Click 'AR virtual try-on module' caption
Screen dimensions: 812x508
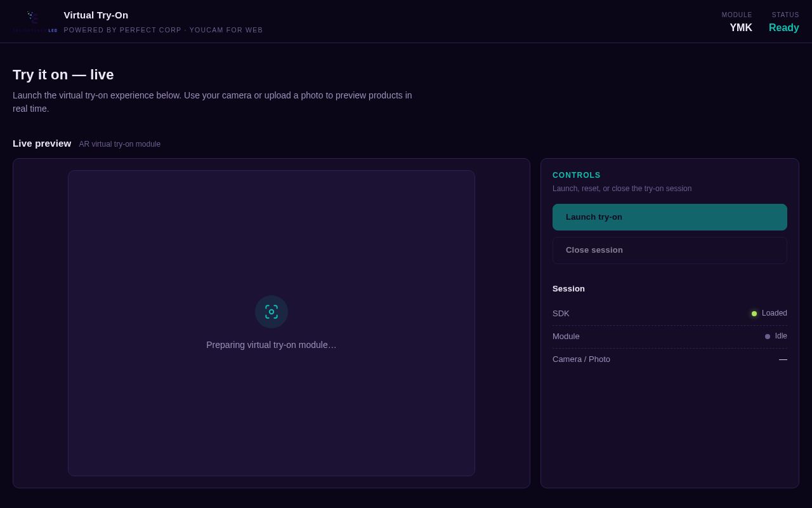click(x=120, y=144)
